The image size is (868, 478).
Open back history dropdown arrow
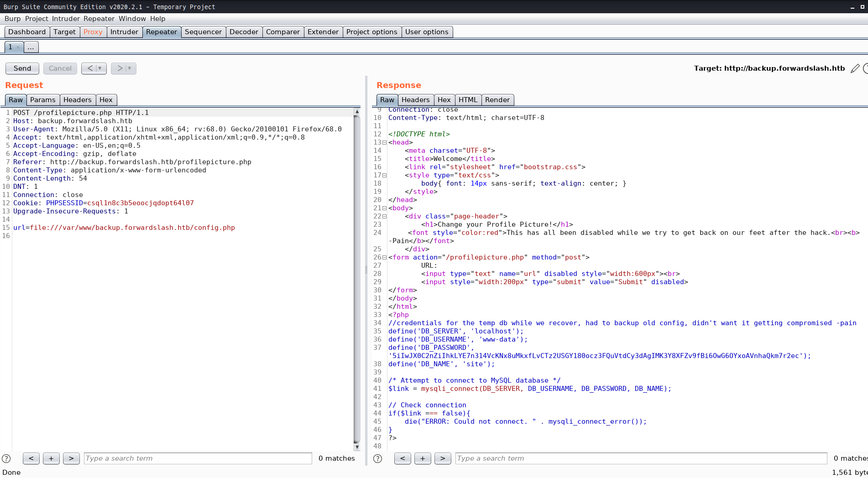[x=100, y=68]
